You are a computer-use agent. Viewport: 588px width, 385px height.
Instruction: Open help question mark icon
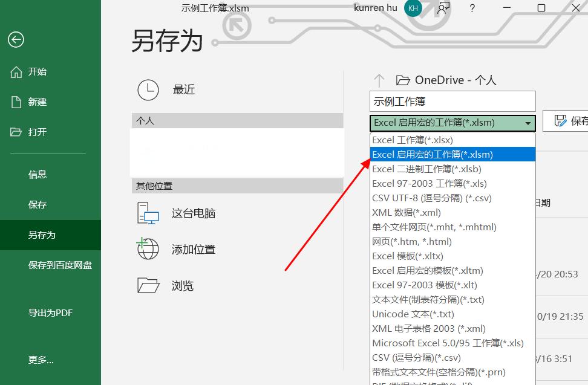pos(472,8)
